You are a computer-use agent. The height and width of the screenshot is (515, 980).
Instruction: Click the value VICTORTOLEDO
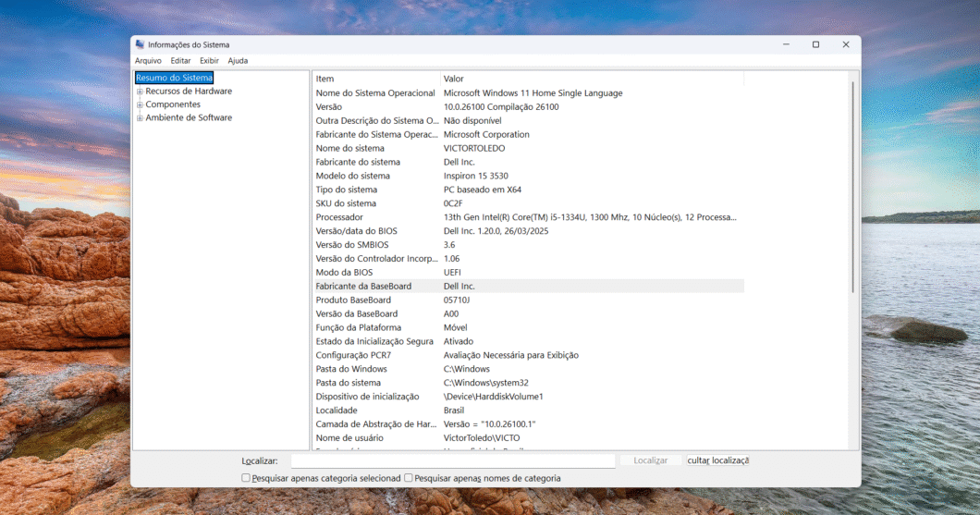point(474,148)
